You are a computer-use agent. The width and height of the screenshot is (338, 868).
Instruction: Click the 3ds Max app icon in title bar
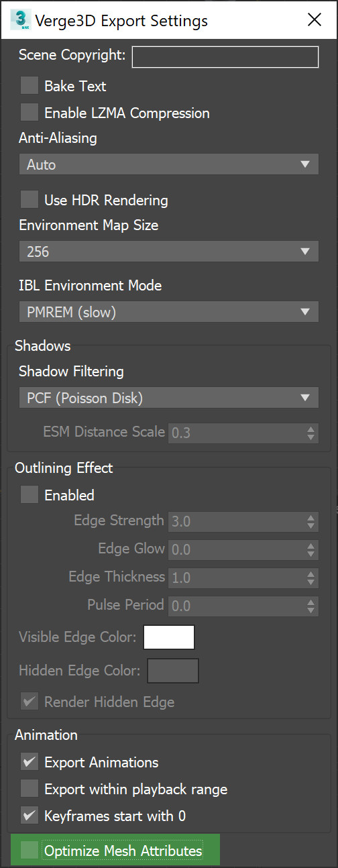(20, 19)
